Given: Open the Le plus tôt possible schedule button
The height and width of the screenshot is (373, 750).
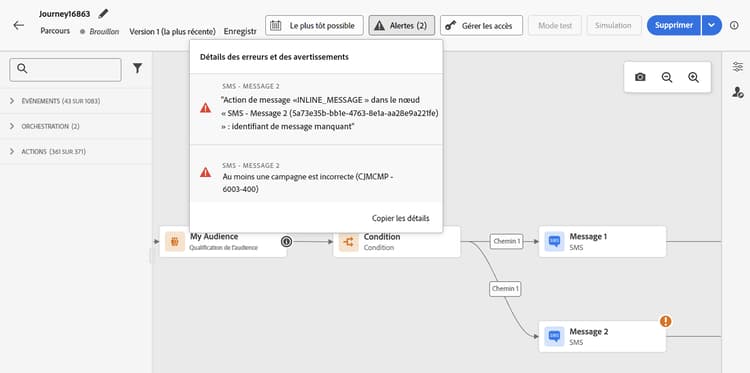Looking at the screenshot, I should [314, 25].
